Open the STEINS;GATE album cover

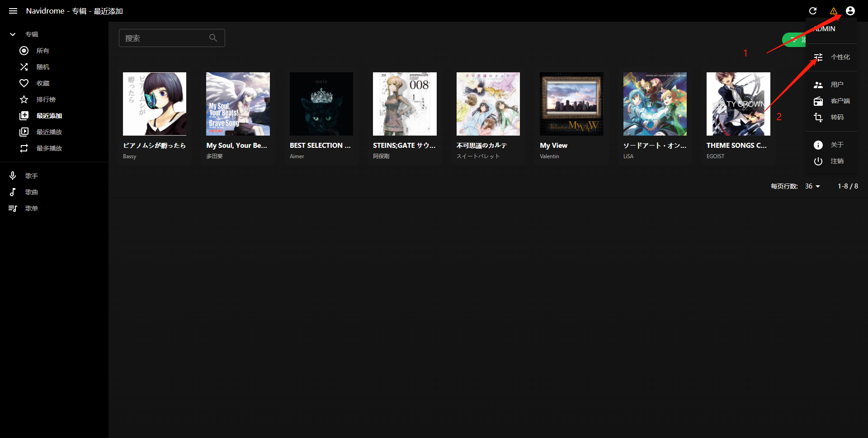tap(405, 104)
